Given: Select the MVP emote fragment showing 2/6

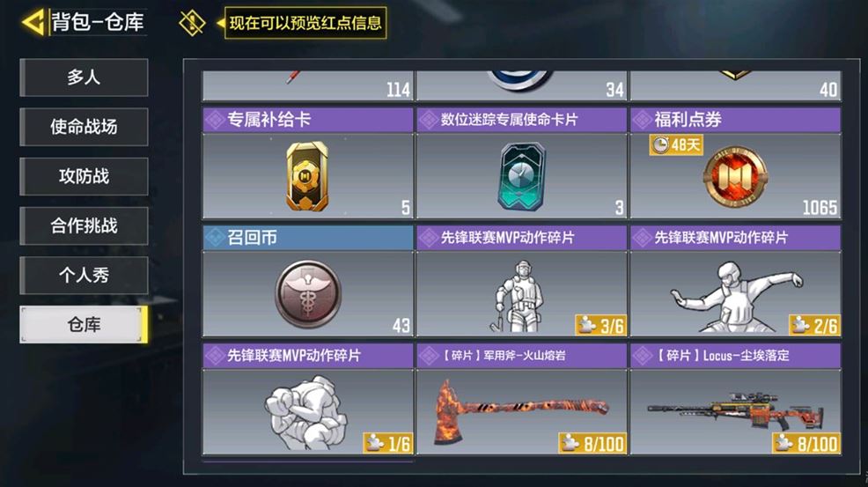Looking at the screenshot, I should click(736, 281).
